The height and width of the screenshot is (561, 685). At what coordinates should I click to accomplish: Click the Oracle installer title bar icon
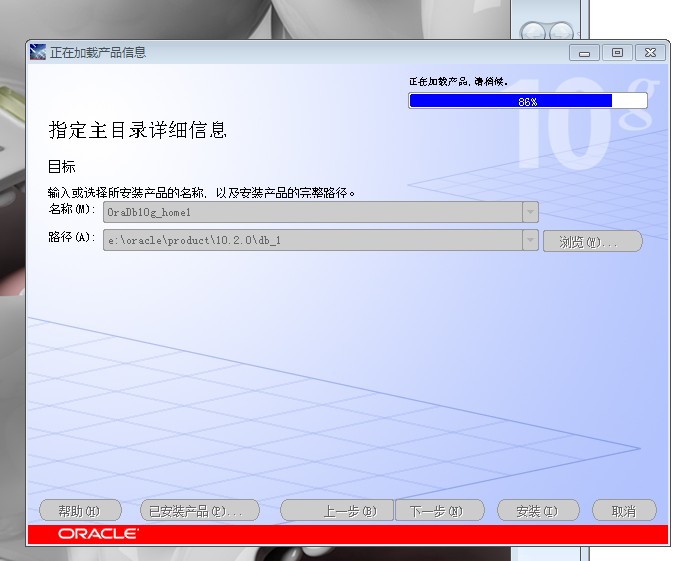(x=38, y=52)
